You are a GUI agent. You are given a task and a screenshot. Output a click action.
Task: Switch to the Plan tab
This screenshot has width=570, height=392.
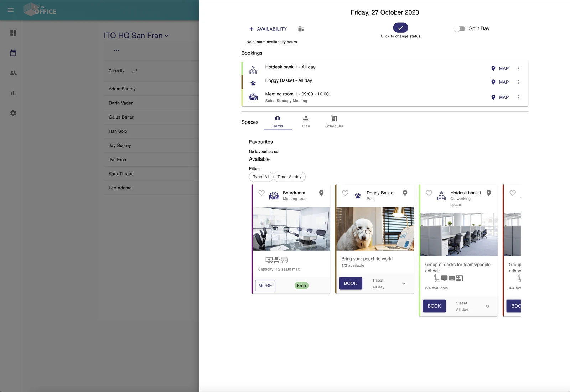click(x=306, y=122)
